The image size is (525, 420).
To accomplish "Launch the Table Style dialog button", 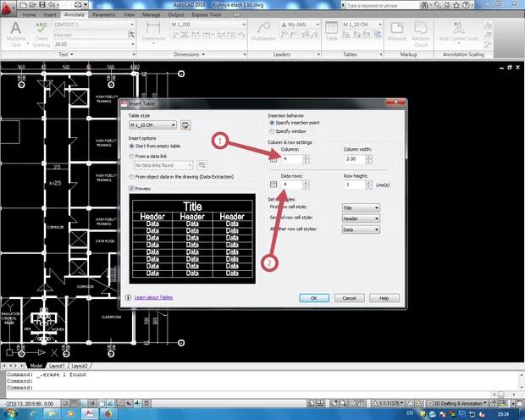I will (185, 125).
